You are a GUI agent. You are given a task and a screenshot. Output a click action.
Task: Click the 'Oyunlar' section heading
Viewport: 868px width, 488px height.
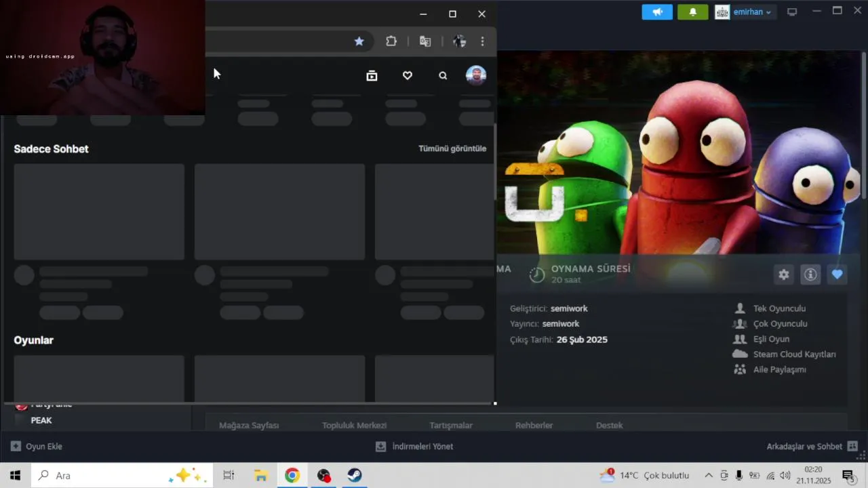tap(34, 340)
